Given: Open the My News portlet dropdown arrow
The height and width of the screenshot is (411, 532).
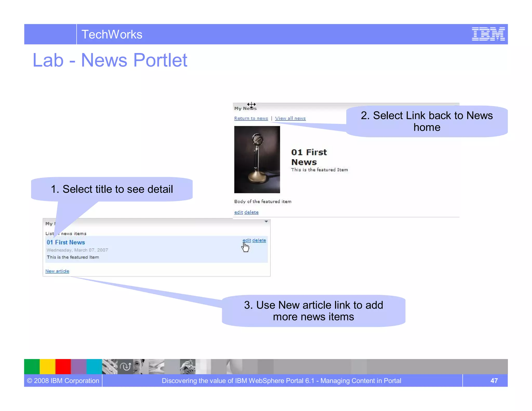Looking at the screenshot, I should tap(266, 222).
